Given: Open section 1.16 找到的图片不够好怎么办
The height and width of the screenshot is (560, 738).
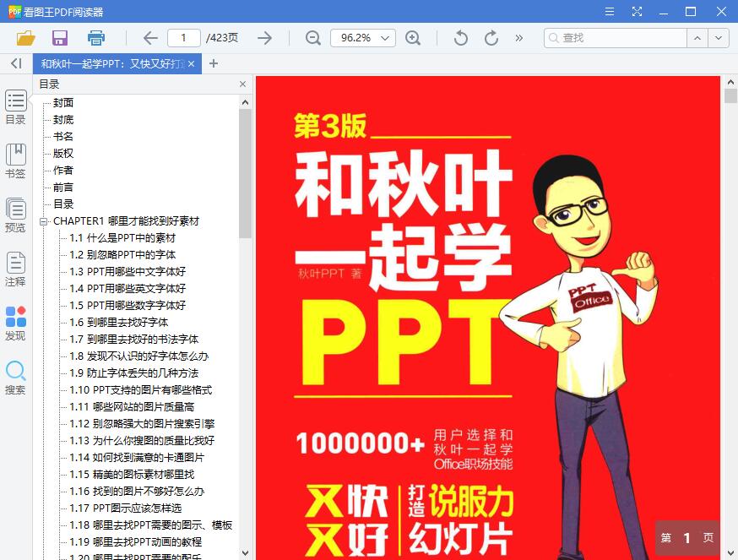Looking at the screenshot, I should (137, 492).
